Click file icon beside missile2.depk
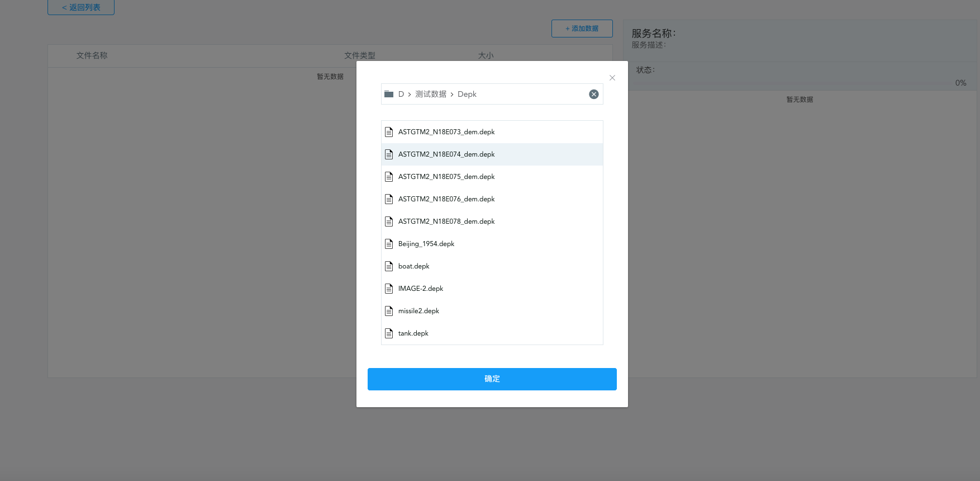The height and width of the screenshot is (481, 980). pos(389,311)
